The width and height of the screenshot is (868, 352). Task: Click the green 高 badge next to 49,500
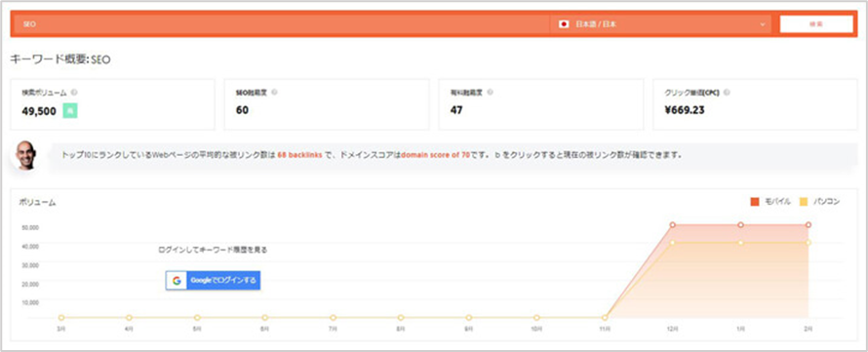point(70,111)
